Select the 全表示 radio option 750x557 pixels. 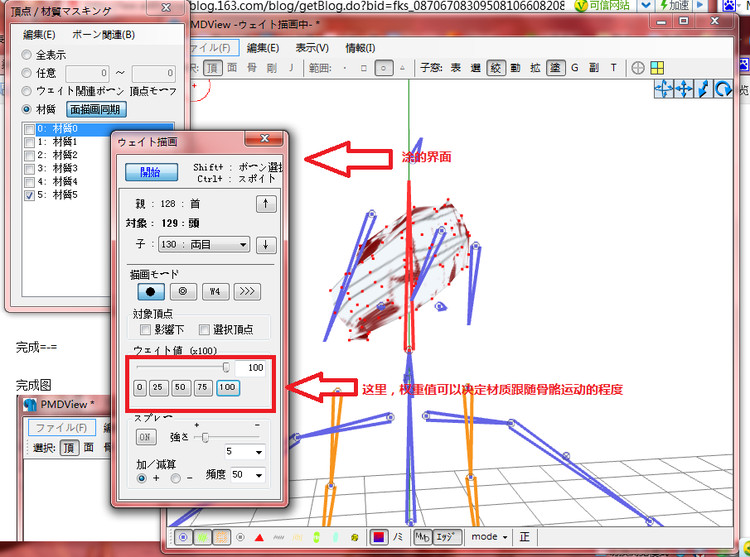point(27,55)
